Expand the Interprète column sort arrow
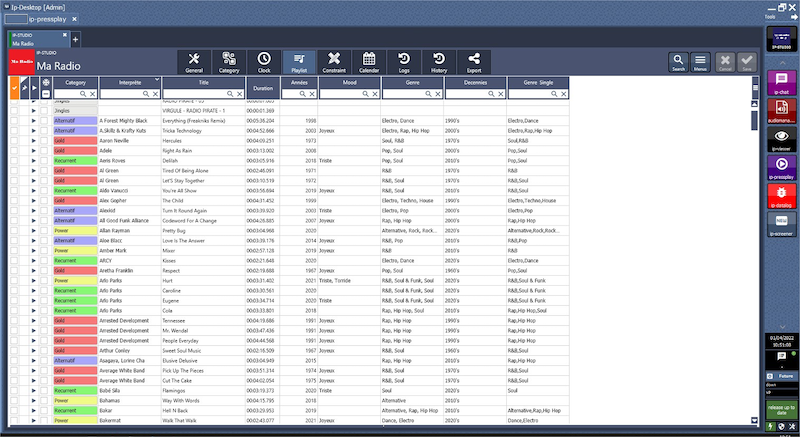 [x=157, y=80]
